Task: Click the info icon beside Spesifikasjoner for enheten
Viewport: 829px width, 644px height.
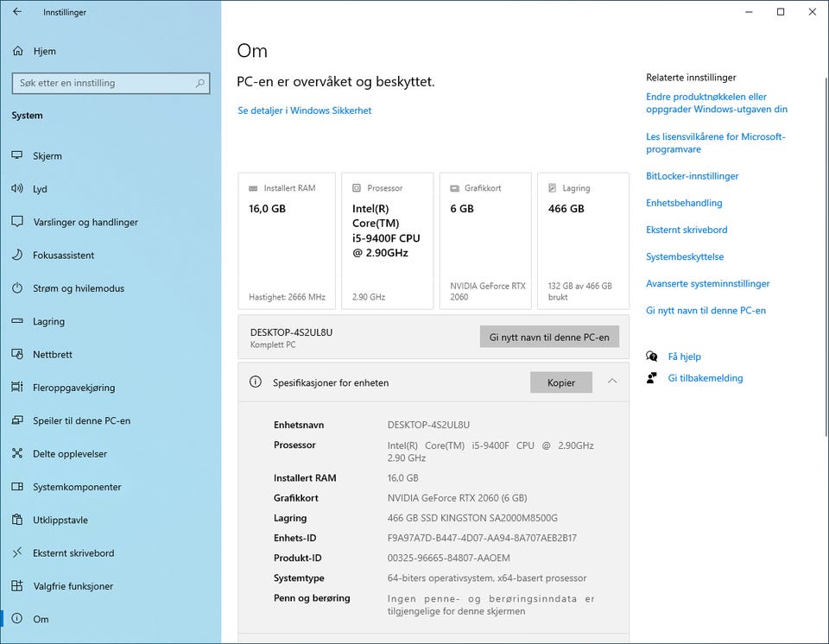Action: click(256, 382)
